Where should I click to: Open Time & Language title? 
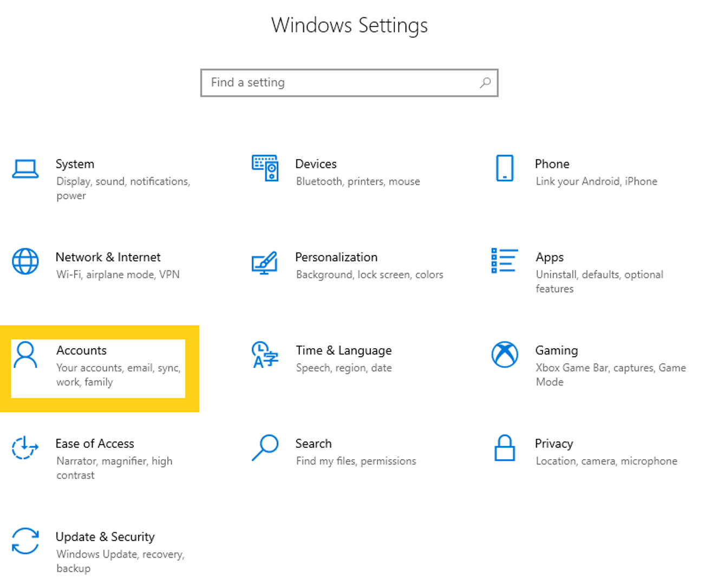click(x=343, y=351)
